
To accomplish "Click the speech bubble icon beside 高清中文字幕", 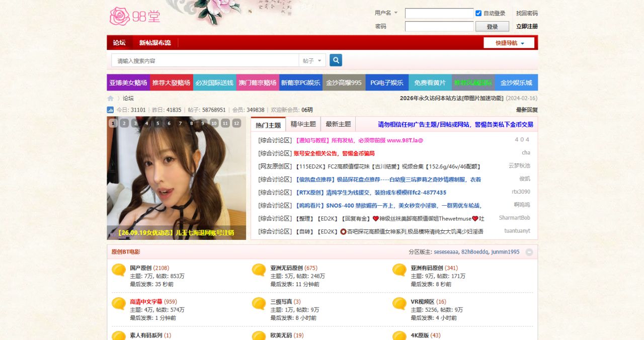I will 119,304.
